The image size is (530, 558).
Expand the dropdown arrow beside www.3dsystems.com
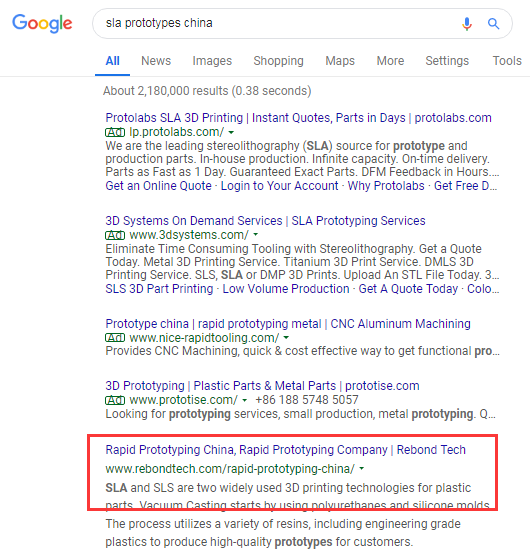pos(256,235)
